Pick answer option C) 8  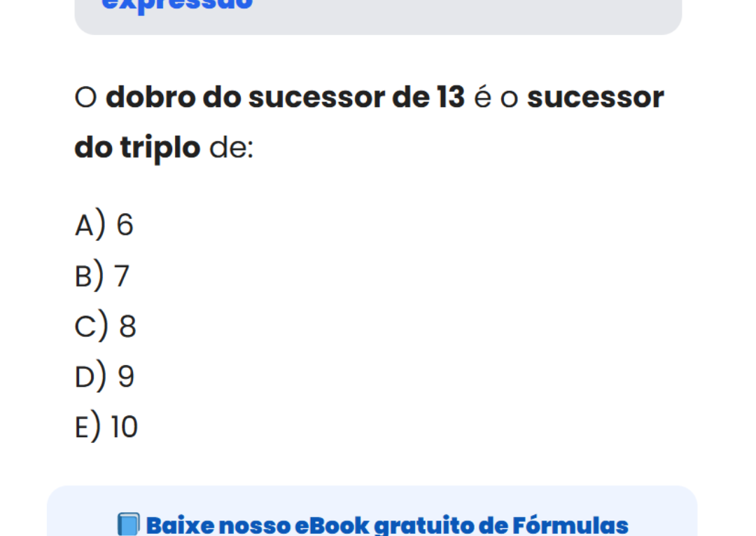click(x=106, y=327)
